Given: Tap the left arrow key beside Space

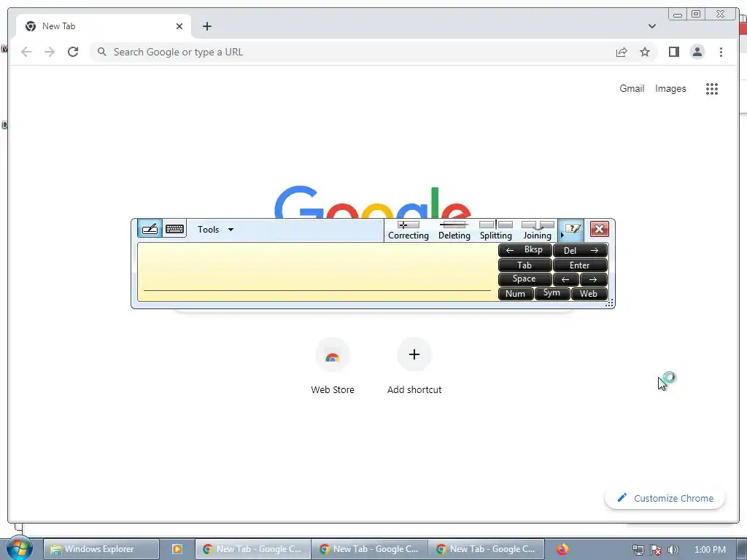Looking at the screenshot, I should coord(566,279).
